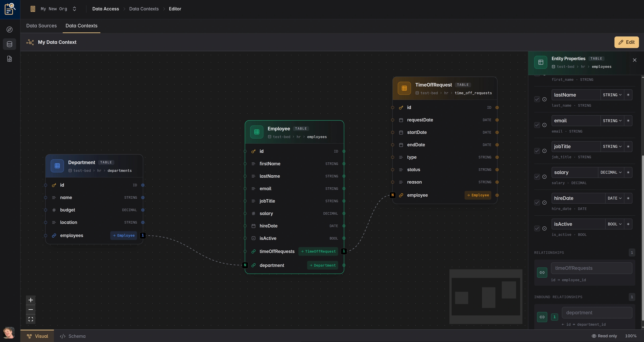Open the salary DECIMAL type dropdown
The image size is (644, 342).
611,173
